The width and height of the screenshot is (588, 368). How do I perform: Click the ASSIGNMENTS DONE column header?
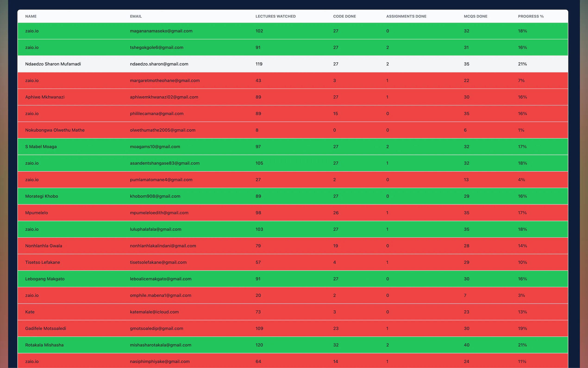click(x=406, y=16)
